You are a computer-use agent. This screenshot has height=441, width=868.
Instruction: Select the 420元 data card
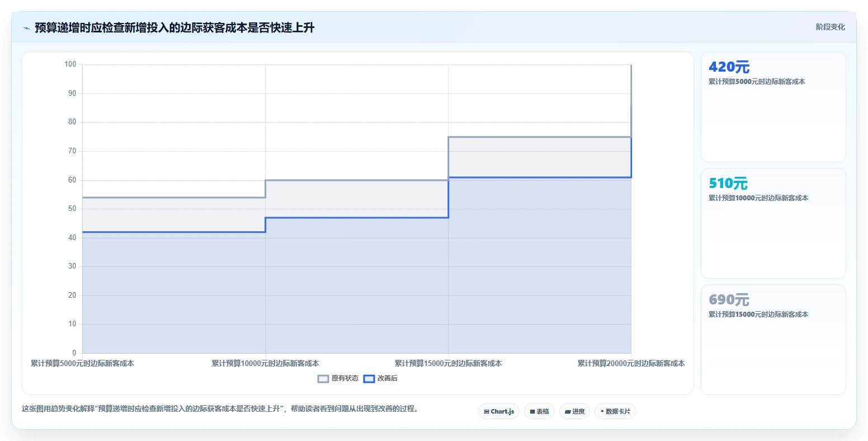click(x=773, y=107)
